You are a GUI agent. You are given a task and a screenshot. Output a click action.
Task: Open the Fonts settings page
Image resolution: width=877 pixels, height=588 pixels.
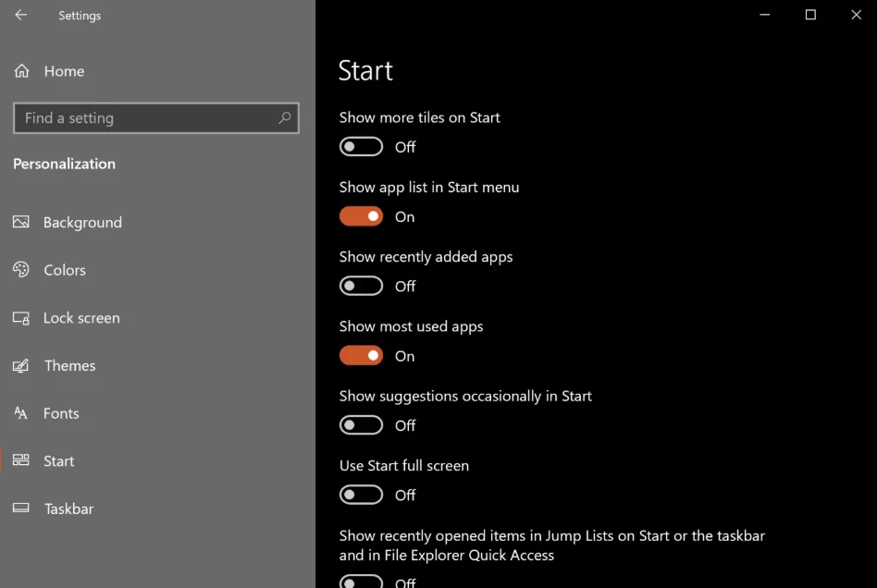pyautogui.click(x=62, y=413)
